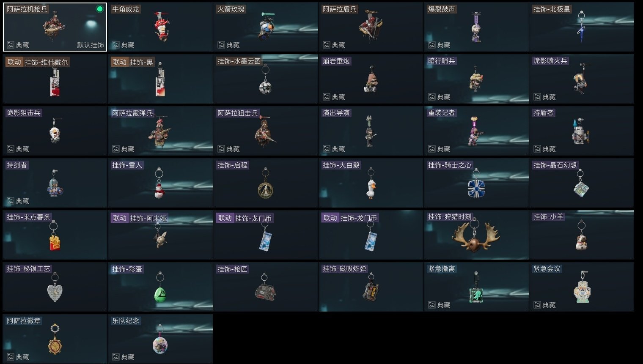This screenshot has height=364, width=643.
Task: Select the 紧急会议 charm card
Action: pyautogui.click(x=582, y=287)
